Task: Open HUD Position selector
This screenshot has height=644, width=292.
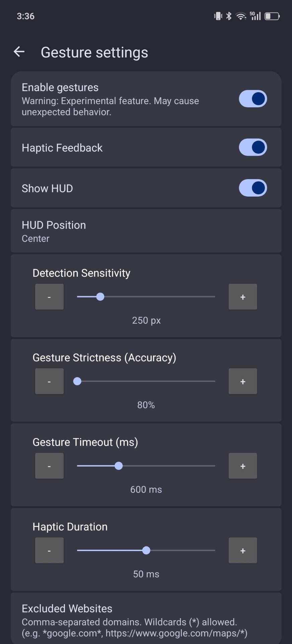Action: (x=146, y=231)
